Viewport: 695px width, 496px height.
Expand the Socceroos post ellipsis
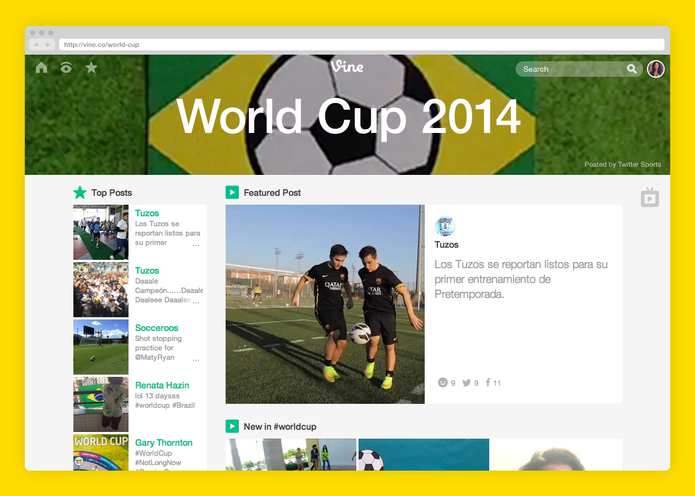click(196, 360)
